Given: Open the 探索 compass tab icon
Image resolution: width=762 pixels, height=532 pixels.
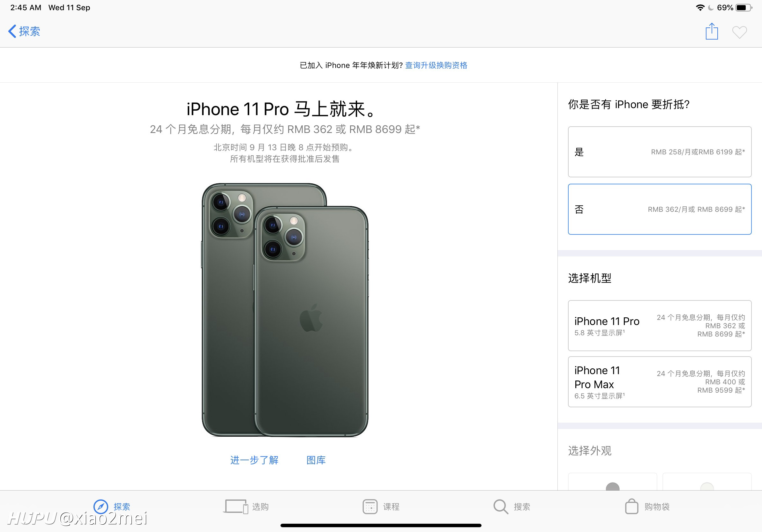Looking at the screenshot, I should (101, 506).
